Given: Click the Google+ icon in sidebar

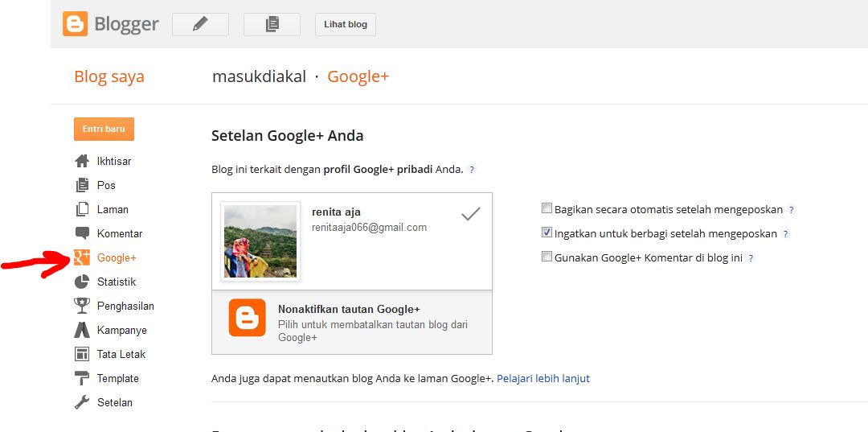Looking at the screenshot, I should [82, 257].
